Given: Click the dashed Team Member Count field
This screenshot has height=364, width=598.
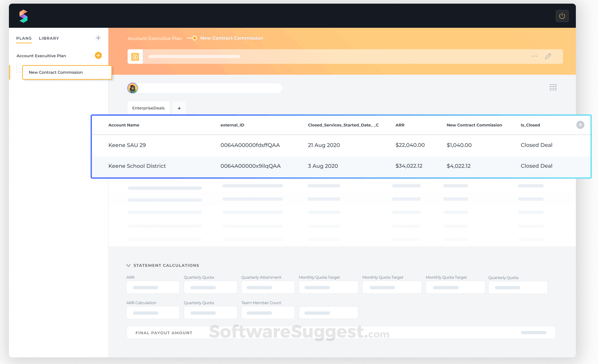Looking at the screenshot, I should pos(328,312).
